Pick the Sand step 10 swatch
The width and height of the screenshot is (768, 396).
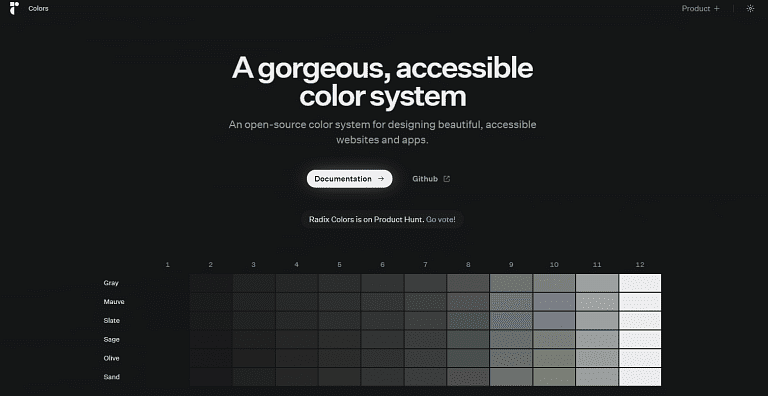click(x=554, y=377)
